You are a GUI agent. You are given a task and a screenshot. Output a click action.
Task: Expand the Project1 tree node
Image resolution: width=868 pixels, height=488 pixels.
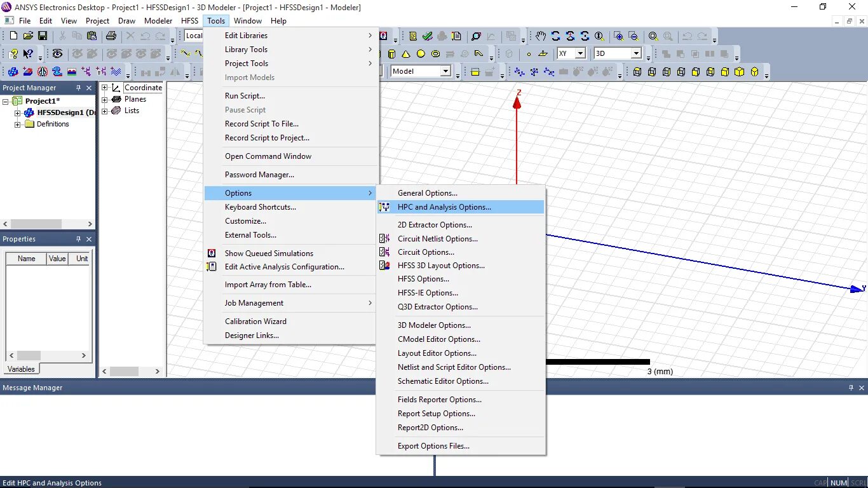pos(6,101)
